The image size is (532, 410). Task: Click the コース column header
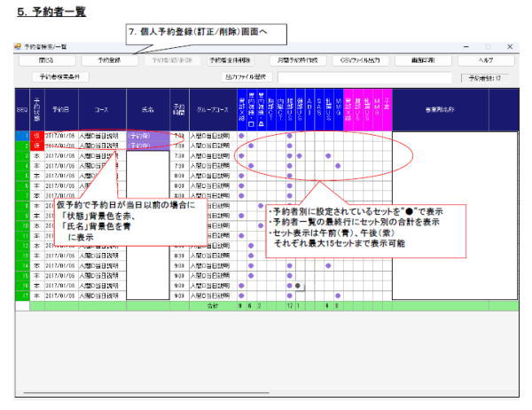pyautogui.click(x=102, y=109)
